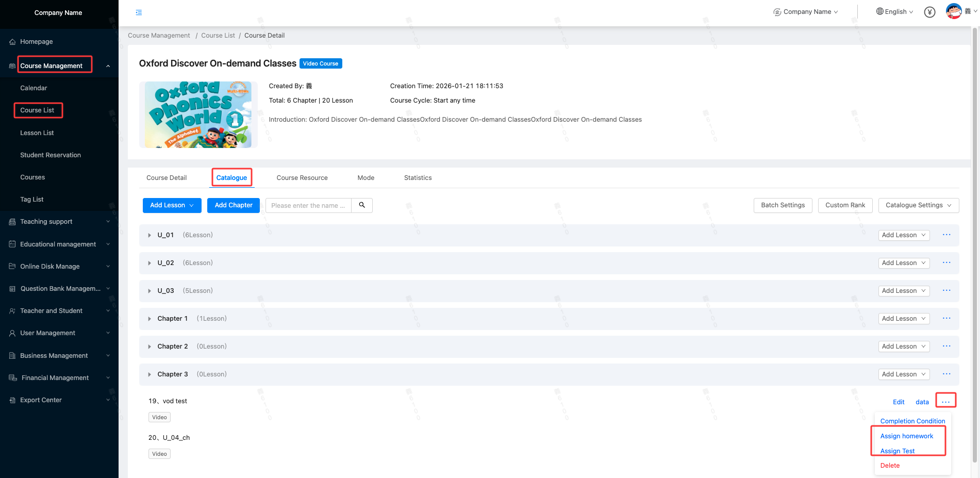Click the yen currency icon
This screenshot has width=980, height=478.
[x=929, y=12]
